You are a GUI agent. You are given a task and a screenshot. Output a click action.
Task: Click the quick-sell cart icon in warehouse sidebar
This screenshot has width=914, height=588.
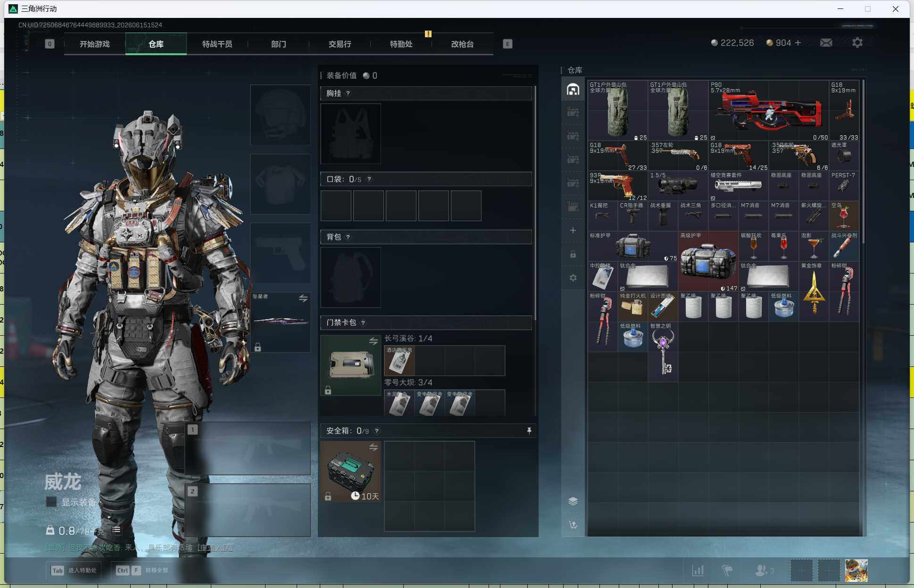tap(573, 524)
